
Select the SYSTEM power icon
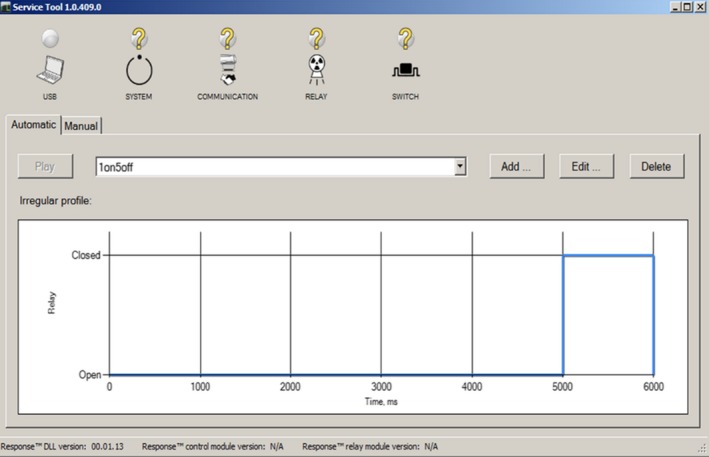[x=139, y=71]
